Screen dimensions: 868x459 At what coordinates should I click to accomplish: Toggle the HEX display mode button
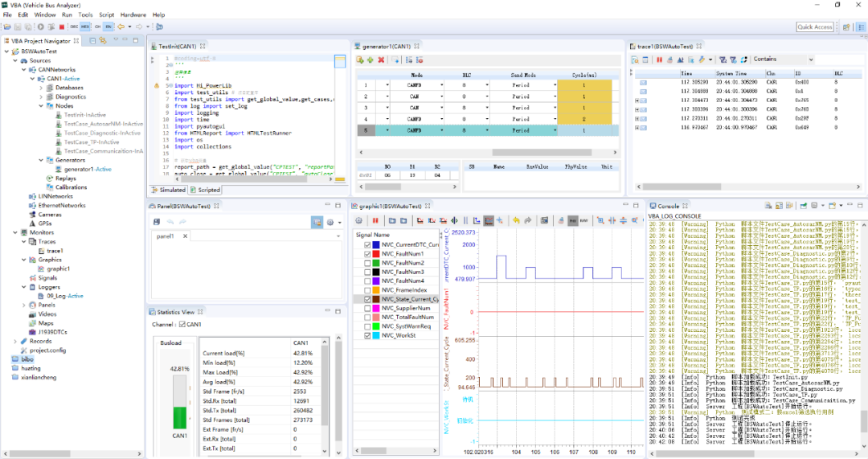[x=84, y=27]
